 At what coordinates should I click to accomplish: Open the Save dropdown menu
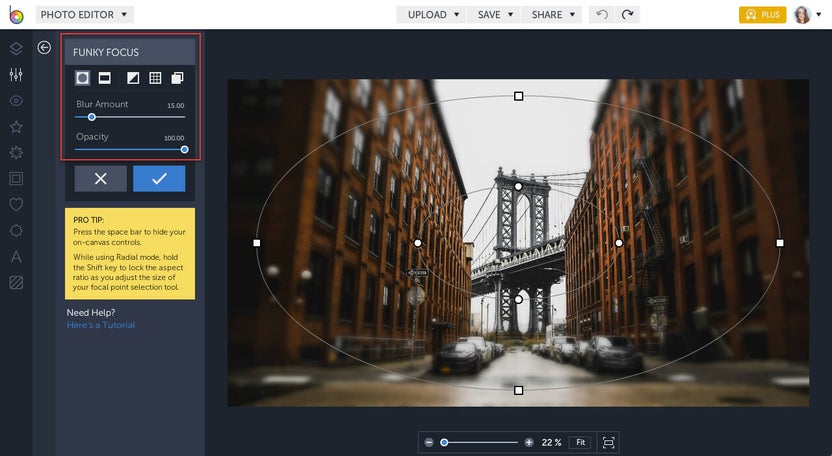point(495,15)
